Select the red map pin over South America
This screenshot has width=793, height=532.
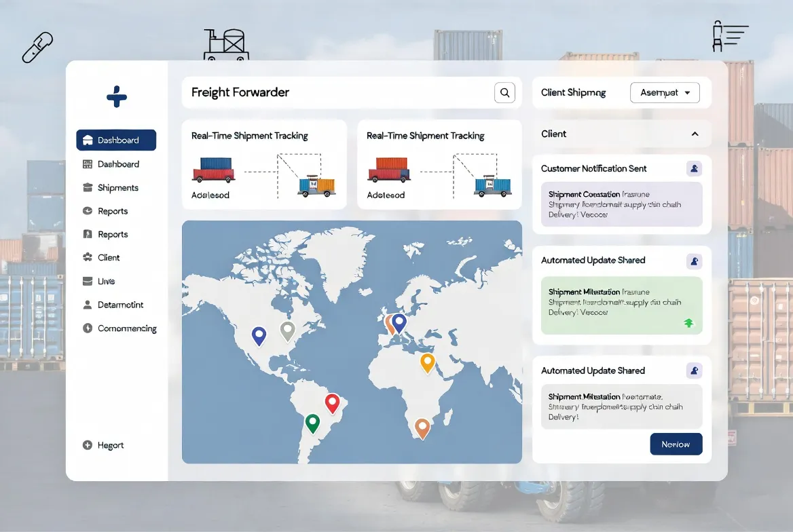(333, 402)
